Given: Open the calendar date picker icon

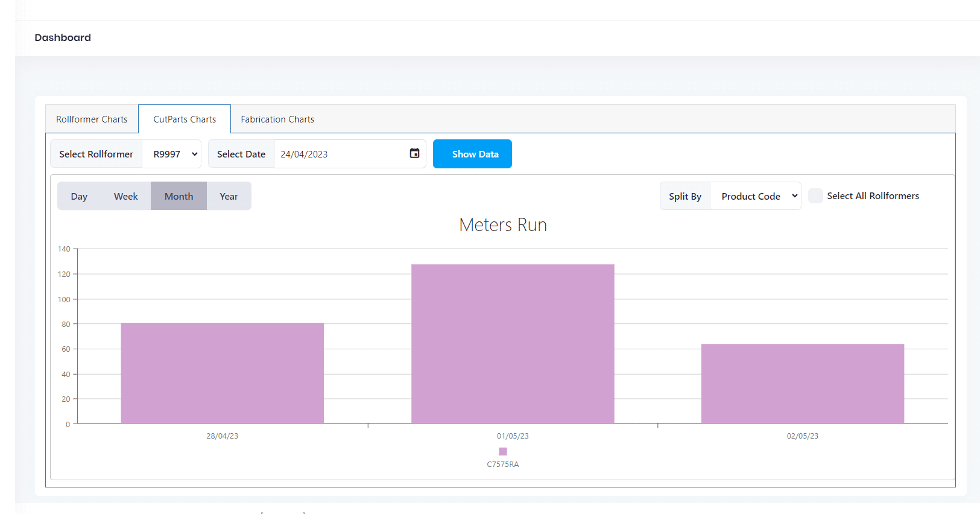Looking at the screenshot, I should tap(414, 153).
